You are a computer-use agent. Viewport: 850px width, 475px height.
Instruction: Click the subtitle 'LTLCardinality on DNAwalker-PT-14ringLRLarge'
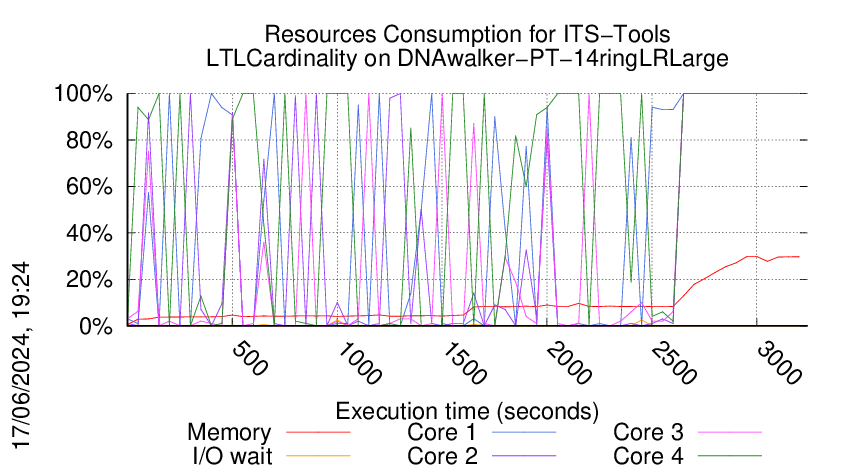point(467,58)
